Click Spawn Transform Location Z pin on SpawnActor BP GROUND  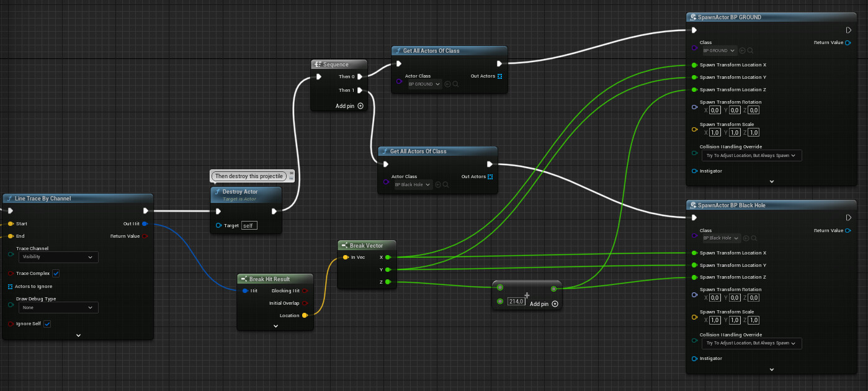tap(694, 89)
